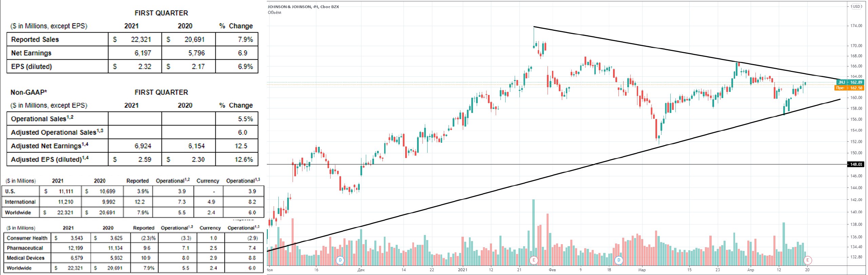Click the 6,154 adjusted net earnings cell
This screenshot has height=275, width=868.
click(197, 146)
